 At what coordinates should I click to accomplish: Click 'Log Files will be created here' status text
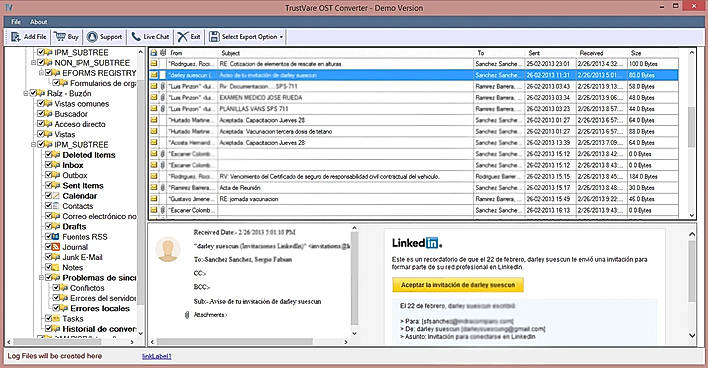point(55,356)
